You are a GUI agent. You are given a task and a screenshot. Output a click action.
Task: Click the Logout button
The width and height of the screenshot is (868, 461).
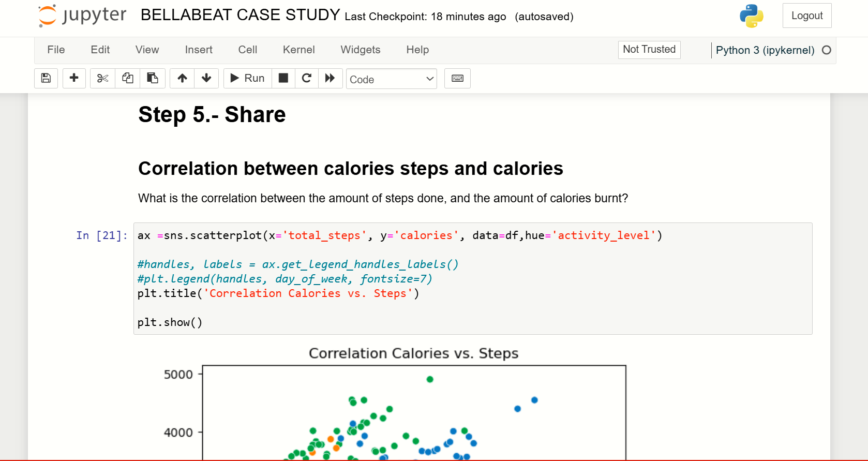(x=807, y=16)
